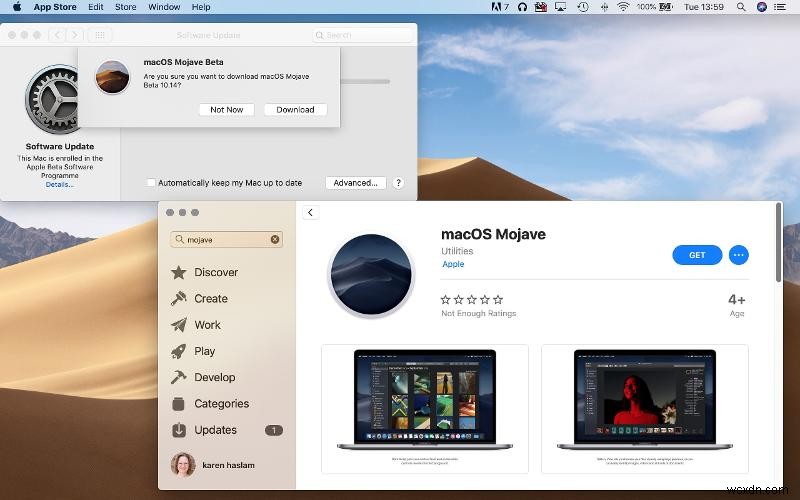
Task: Open Time Machine menu bar icon
Action: pos(583,7)
